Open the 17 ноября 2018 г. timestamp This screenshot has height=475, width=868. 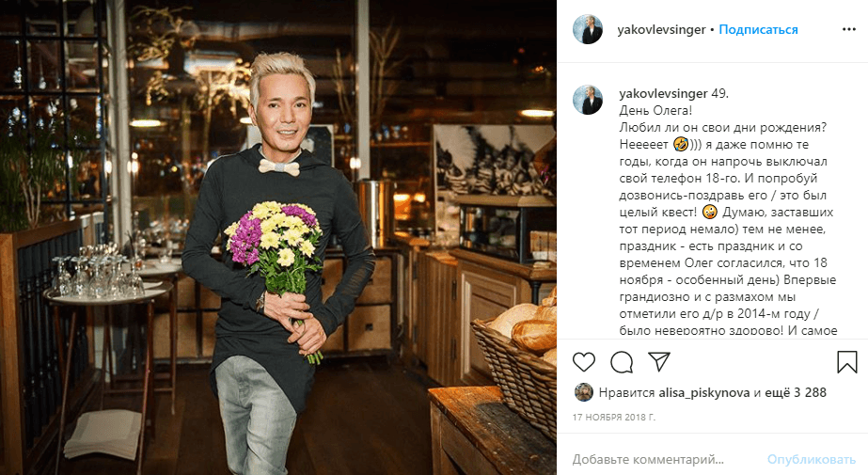[614, 417]
